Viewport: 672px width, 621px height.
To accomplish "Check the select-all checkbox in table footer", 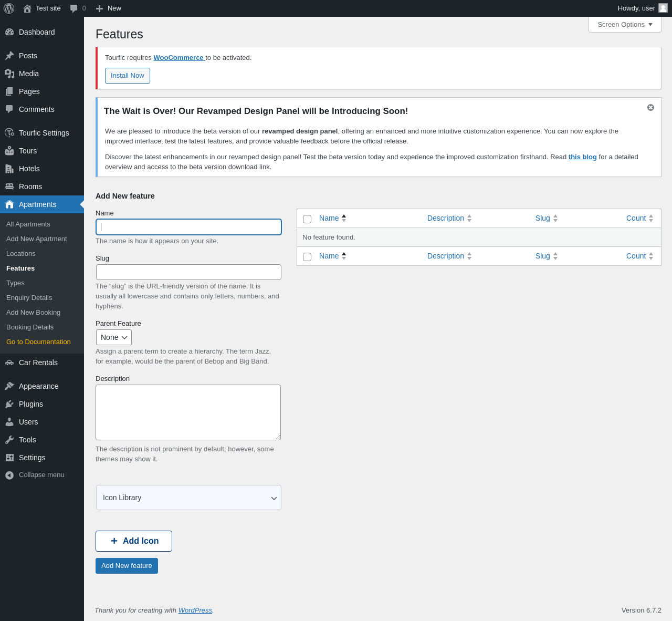I will 307,257.
